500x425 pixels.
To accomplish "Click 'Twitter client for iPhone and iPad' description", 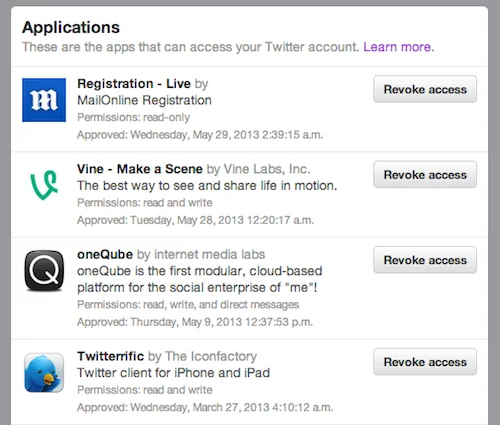I will [x=173, y=373].
